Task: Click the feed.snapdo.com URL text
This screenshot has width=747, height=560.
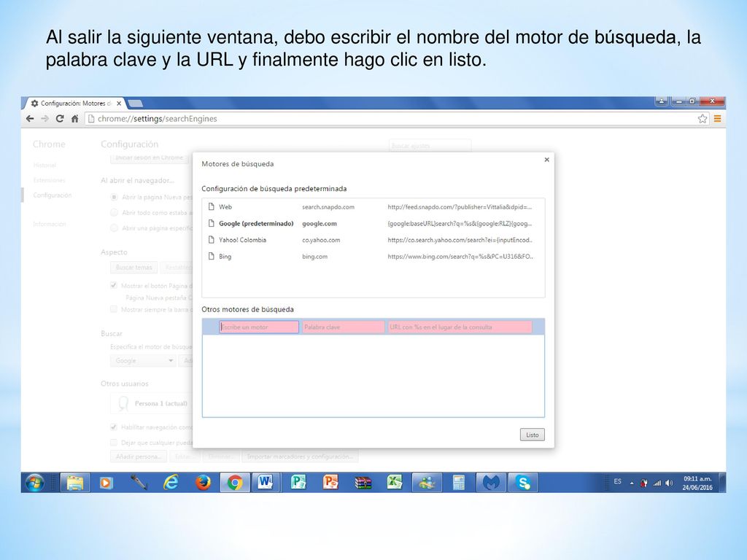Action: tap(460, 207)
